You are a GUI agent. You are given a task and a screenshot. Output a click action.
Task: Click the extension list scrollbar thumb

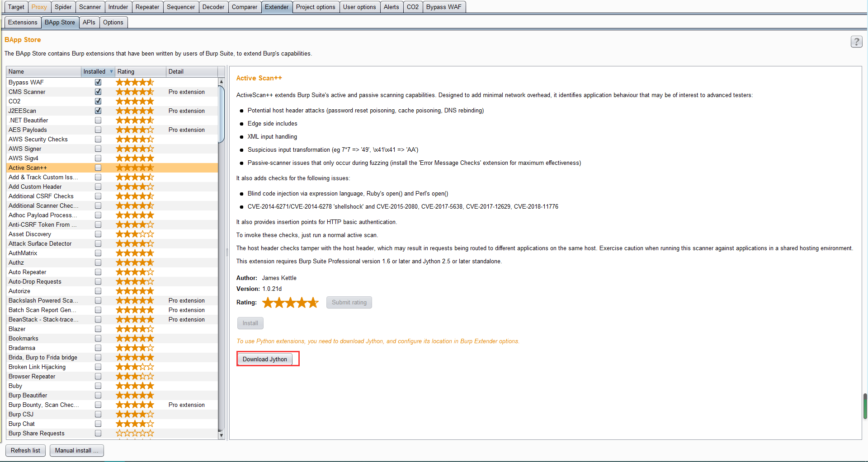(221, 114)
